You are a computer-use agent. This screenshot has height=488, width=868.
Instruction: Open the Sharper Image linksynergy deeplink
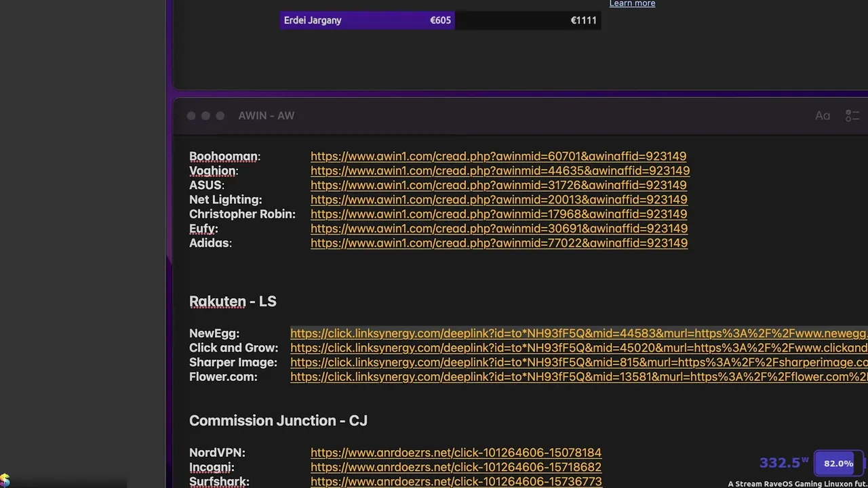(579, 363)
